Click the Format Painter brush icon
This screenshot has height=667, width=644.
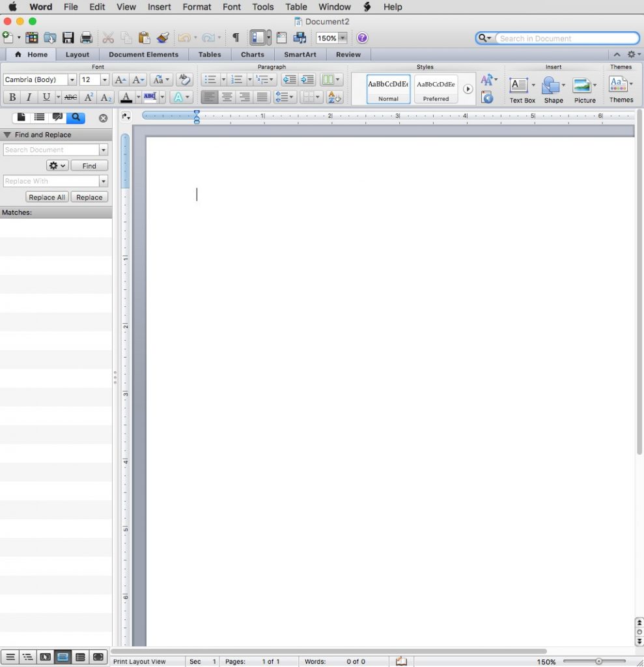[163, 38]
